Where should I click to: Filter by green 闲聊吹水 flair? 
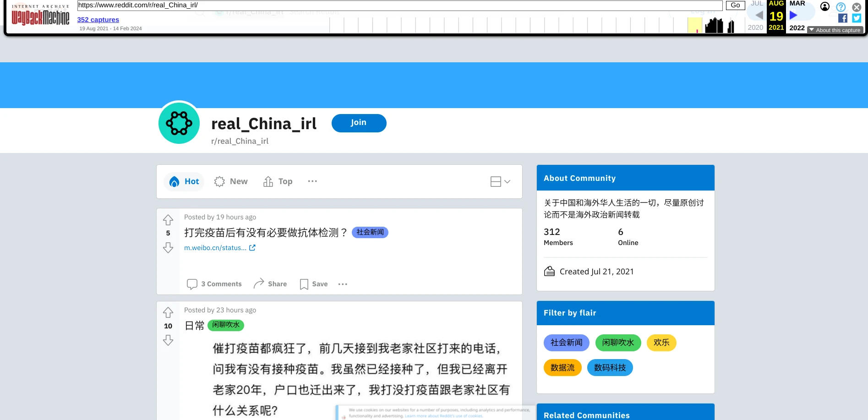[617, 343]
